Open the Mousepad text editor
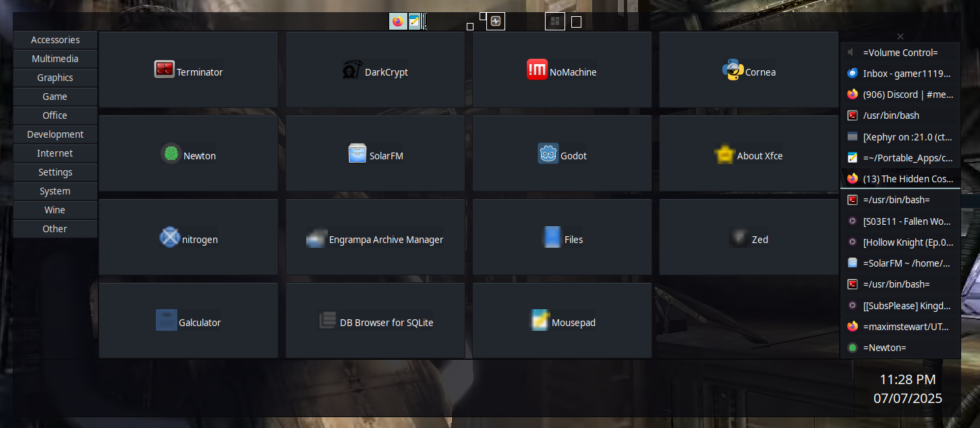Viewport: 980px width, 428px height. coord(562,322)
